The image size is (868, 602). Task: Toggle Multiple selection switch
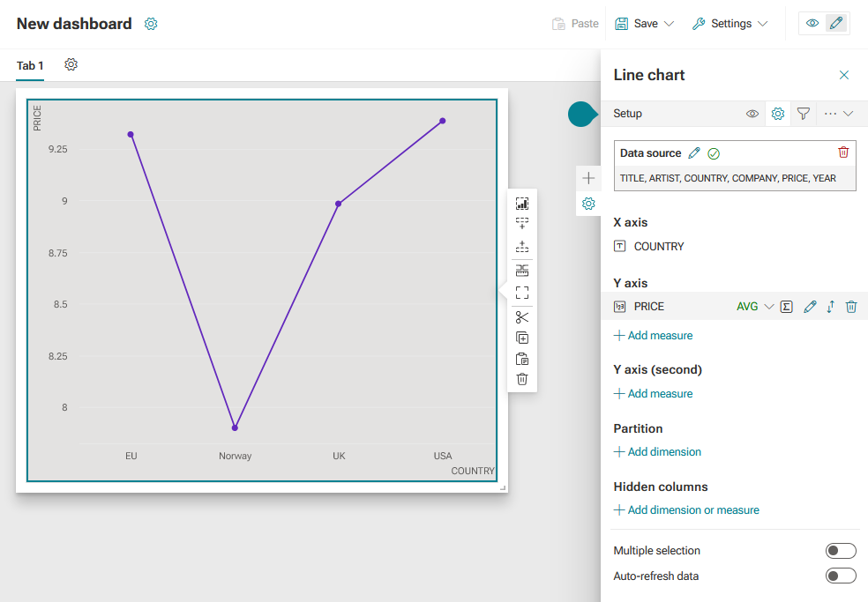pyautogui.click(x=841, y=551)
